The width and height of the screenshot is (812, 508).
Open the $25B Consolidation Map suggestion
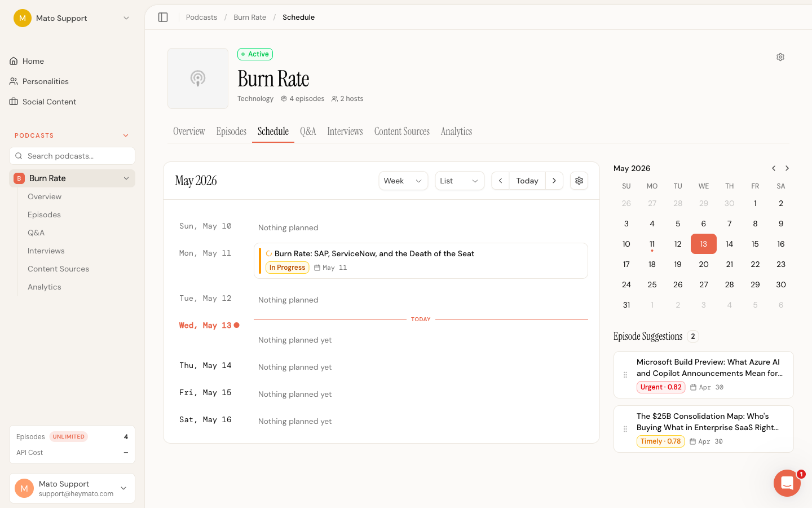coord(704,429)
